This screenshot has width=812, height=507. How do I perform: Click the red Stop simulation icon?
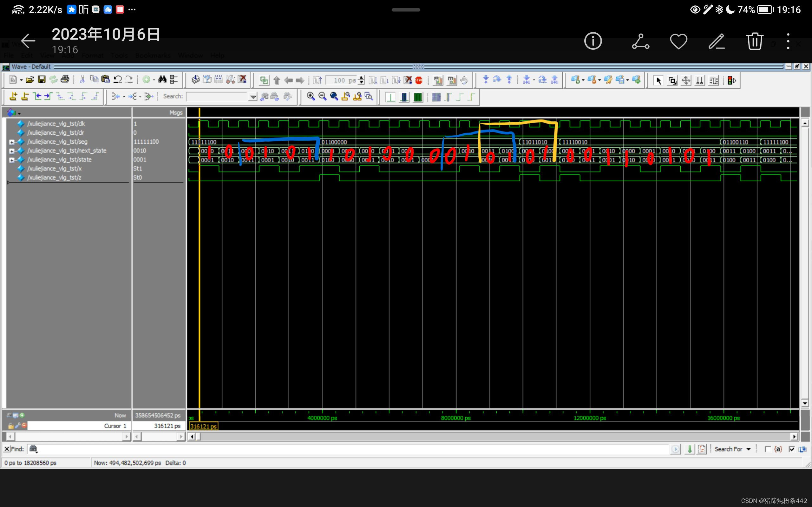click(x=418, y=80)
